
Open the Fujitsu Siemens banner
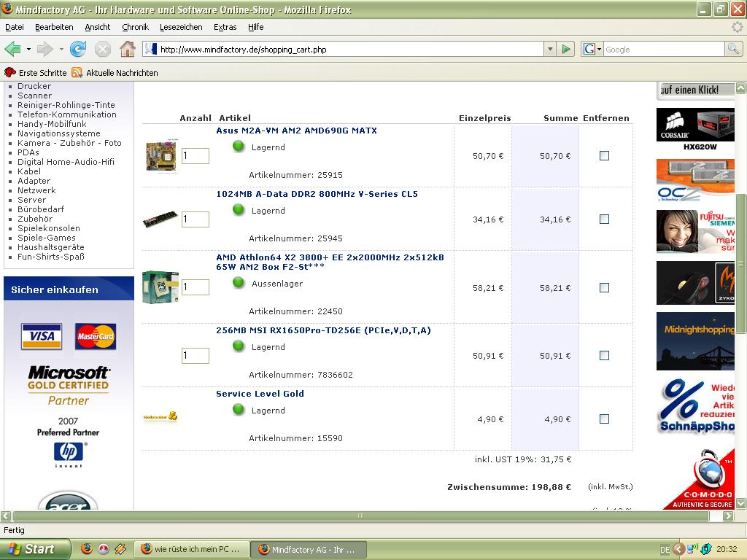pyautogui.click(x=695, y=231)
